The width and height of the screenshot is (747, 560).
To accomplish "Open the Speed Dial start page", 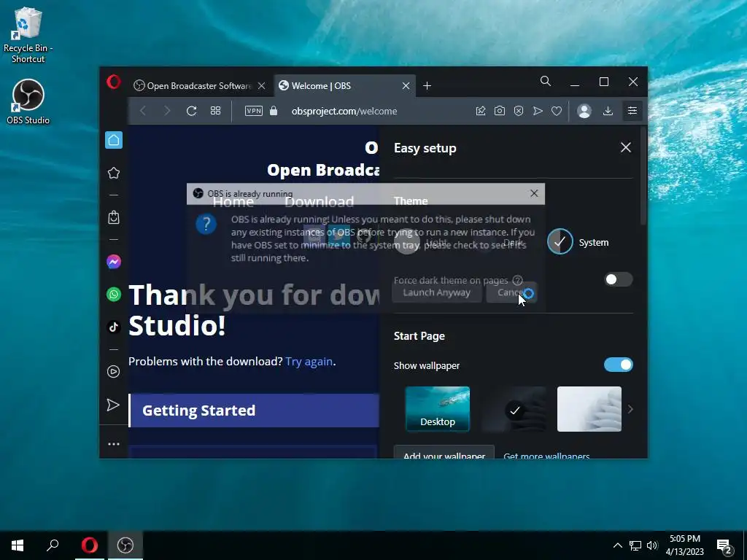I will click(x=215, y=111).
